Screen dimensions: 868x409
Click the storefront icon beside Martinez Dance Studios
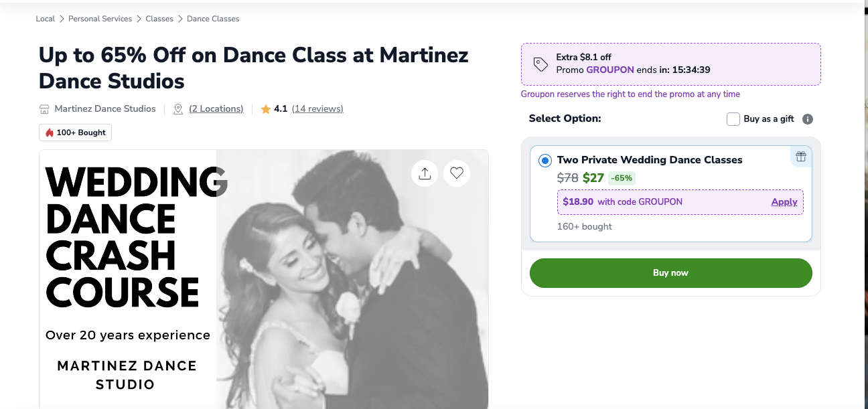[45, 109]
